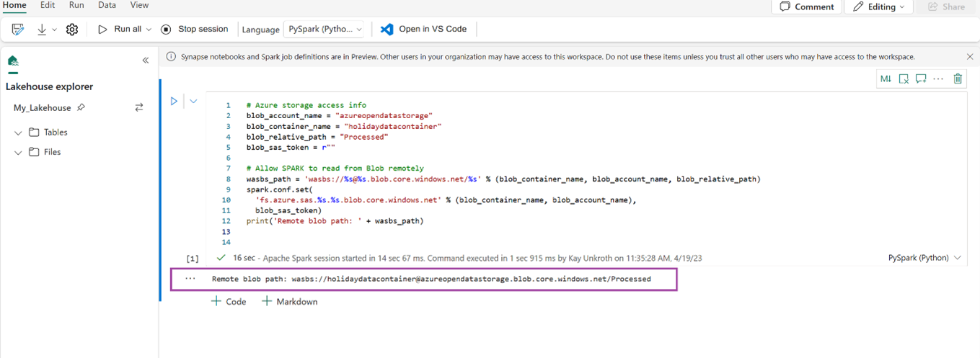Open the cell's more options ellipsis menu
This screenshot has height=358, width=980.
tap(938, 79)
